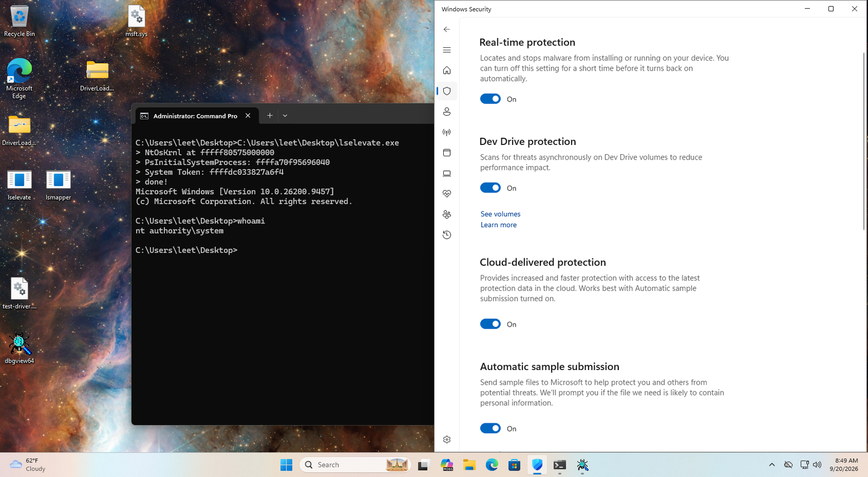Select the test-driver file on desktop
The width and height of the screenshot is (868, 477).
[20, 294]
